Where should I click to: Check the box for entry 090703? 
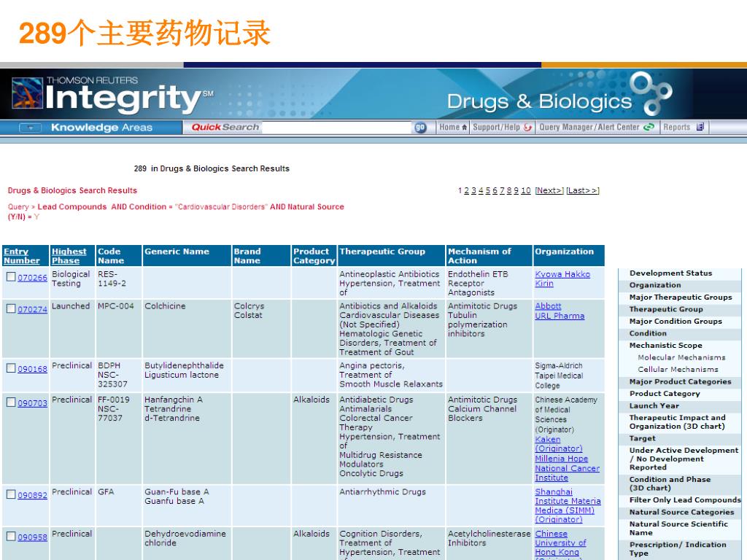11,402
